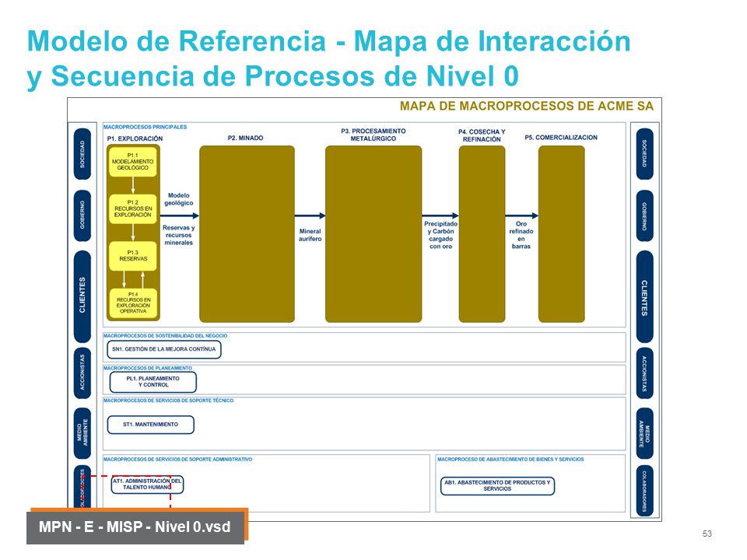The width and height of the screenshot is (747, 560).
Task: Click the ACCIONISTAS pill on the map's right edge
Action: coord(644,373)
